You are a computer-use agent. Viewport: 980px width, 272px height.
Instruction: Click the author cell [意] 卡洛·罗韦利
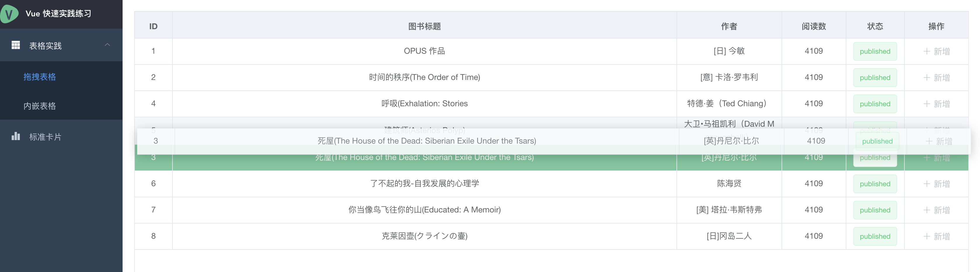point(729,77)
